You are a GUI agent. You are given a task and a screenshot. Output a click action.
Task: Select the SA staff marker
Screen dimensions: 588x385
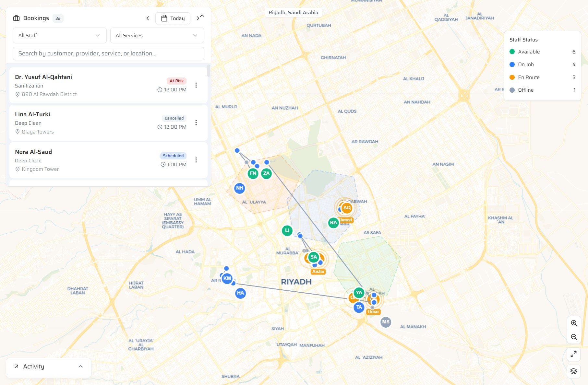(x=314, y=257)
